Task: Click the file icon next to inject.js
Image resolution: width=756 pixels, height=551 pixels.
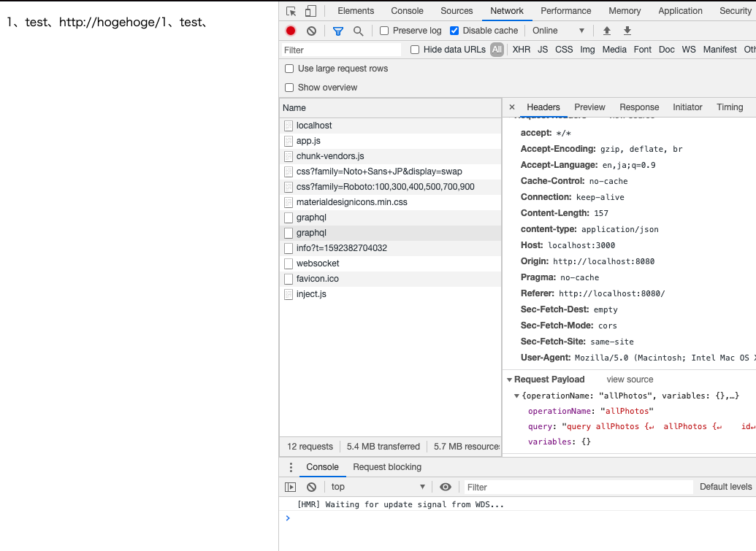Action: (x=289, y=294)
